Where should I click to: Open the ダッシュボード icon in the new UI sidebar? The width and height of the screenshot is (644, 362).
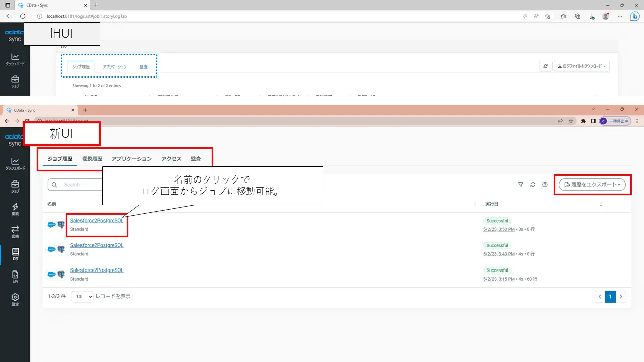[x=15, y=164]
